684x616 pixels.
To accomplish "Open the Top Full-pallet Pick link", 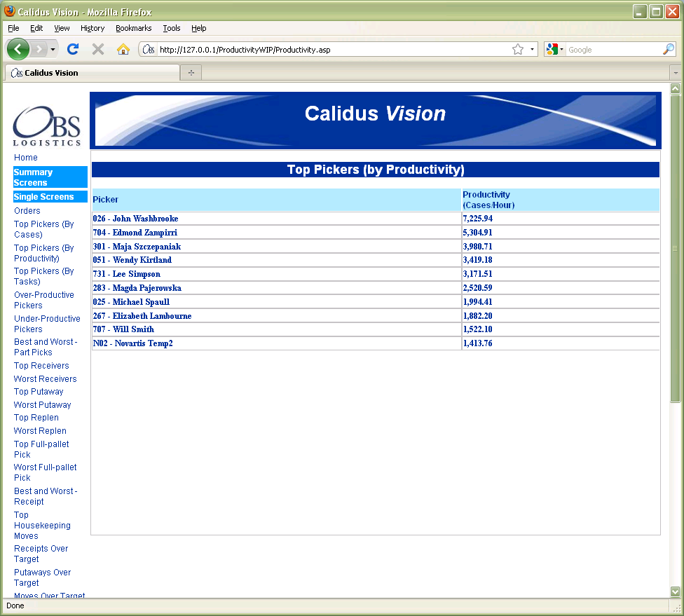I will tap(41, 449).
